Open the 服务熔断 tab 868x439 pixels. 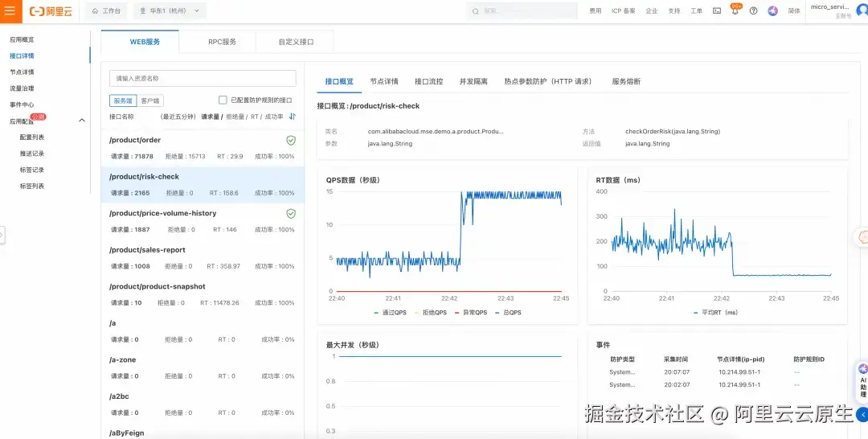(626, 81)
